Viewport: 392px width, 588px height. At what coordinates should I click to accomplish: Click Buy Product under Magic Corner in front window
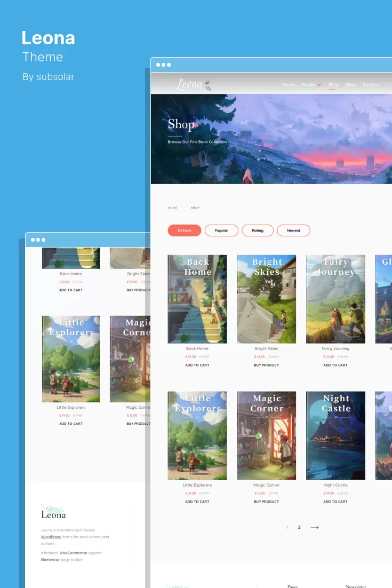[267, 502]
